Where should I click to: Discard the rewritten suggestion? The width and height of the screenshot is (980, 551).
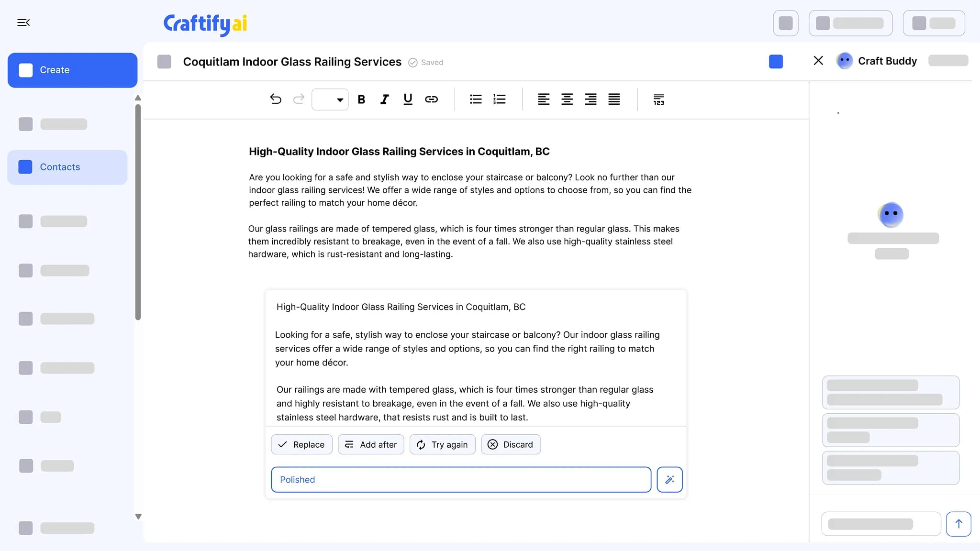coord(511,444)
